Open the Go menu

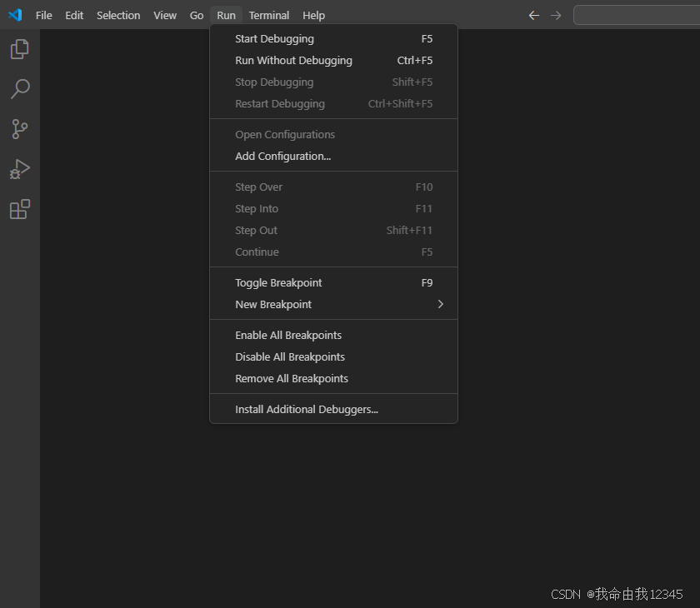click(197, 15)
